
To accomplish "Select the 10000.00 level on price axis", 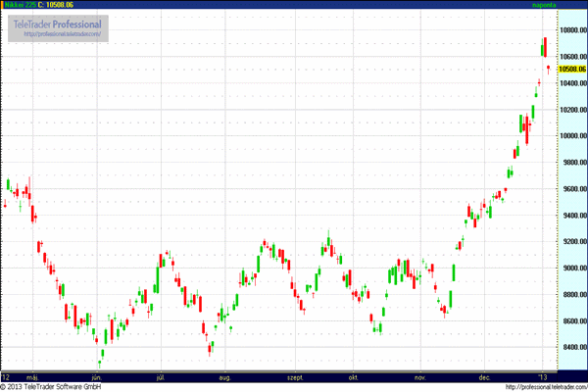I will click(570, 136).
